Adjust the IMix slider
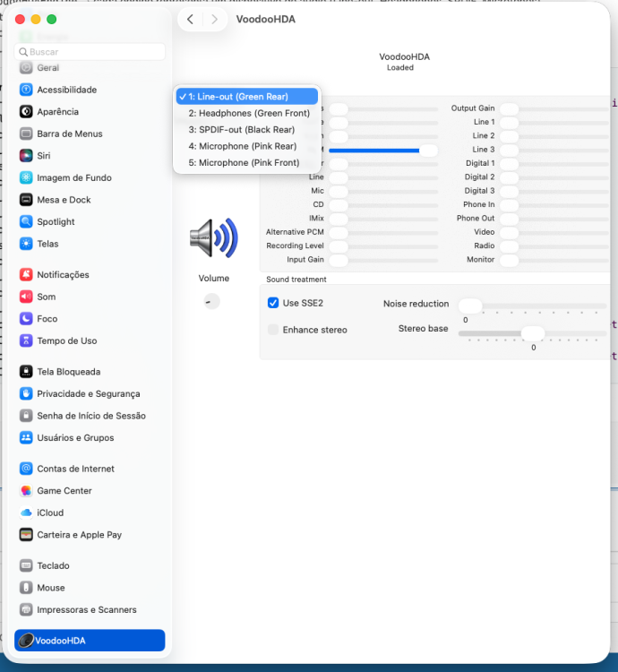This screenshot has height=672, width=618. [x=383, y=219]
